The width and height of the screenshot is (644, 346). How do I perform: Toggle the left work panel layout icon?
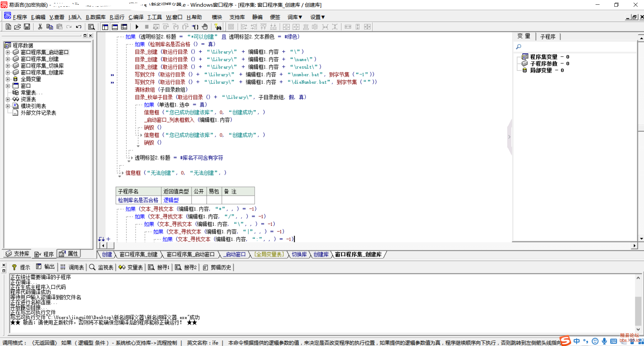pyautogui.click(x=105, y=27)
